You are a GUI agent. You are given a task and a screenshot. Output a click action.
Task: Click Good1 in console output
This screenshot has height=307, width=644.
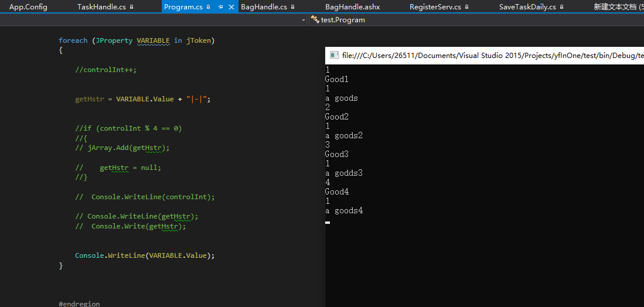tap(336, 79)
